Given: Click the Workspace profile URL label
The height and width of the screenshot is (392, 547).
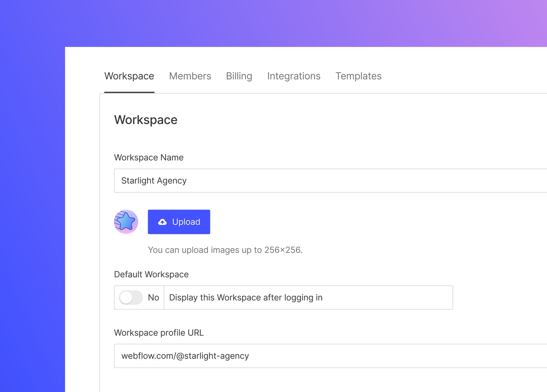Looking at the screenshot, I should pos(159,333).
